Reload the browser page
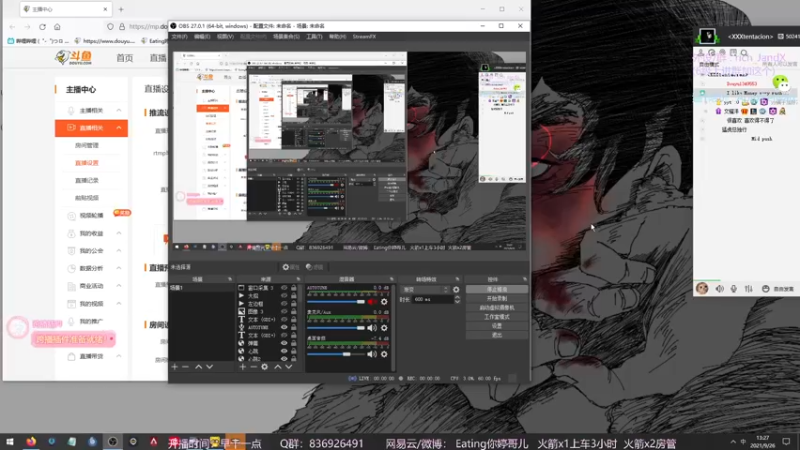The height and width of the screenshot is (450, 800). coord(42,27)
